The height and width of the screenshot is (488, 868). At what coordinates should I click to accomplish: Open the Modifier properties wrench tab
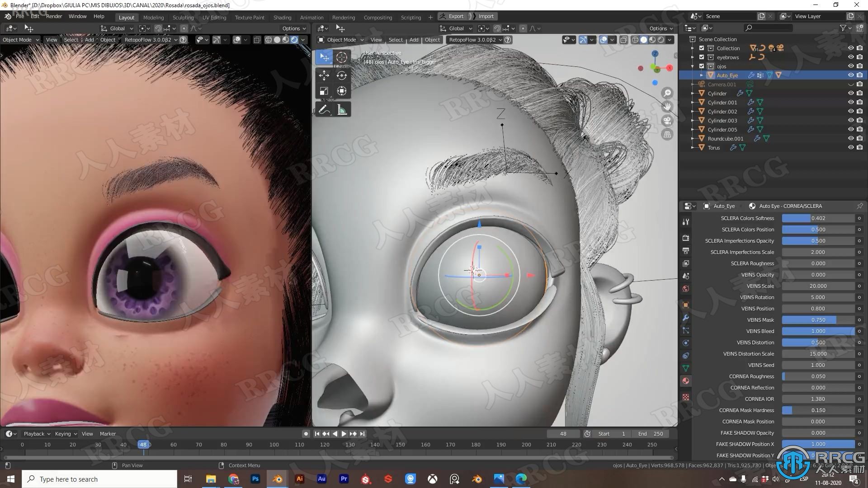pos(686,318)
